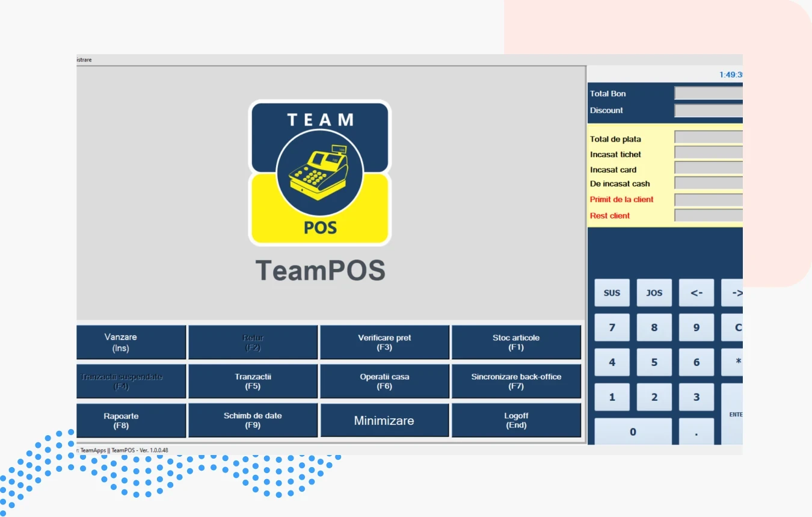
Task: Click the large TeamPOS title text
Action: (x=320, y=270)
